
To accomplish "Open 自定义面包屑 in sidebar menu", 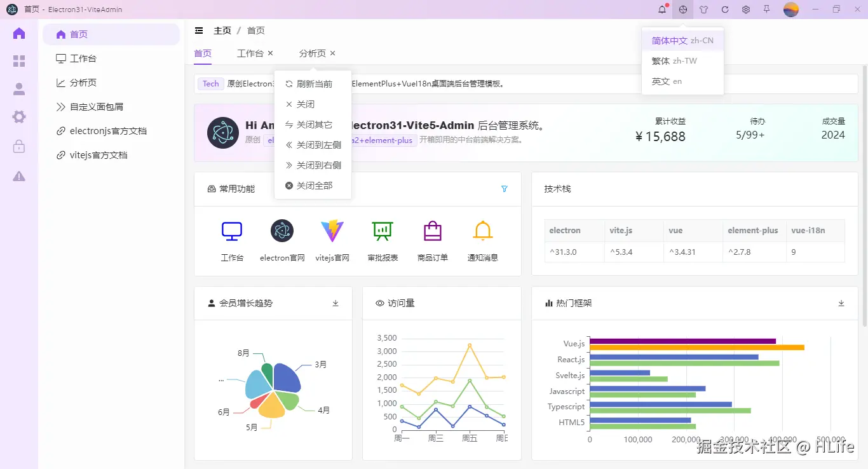I will (111, 107).
